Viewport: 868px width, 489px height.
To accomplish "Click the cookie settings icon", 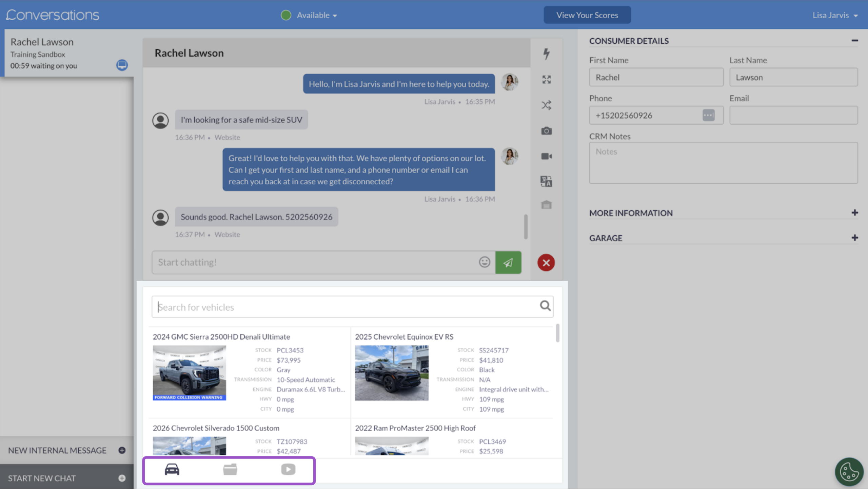I will (849, 471).
